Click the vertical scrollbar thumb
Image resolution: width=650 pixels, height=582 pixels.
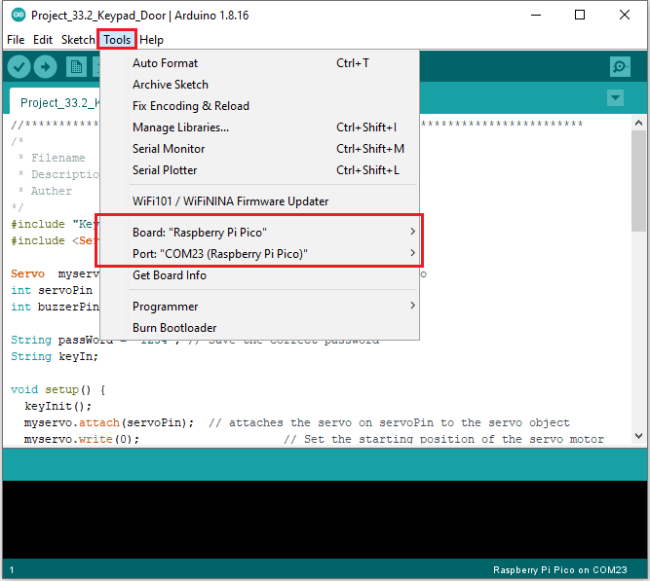638,181
